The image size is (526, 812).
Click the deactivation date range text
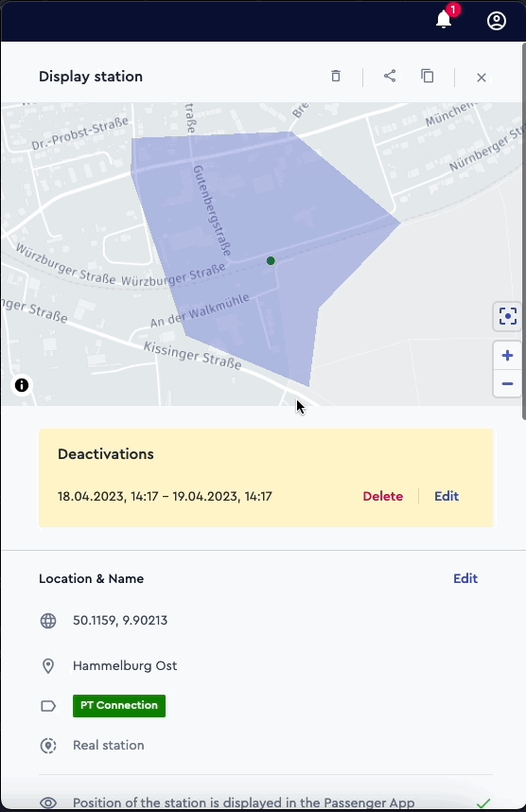(x=165, y=496)
